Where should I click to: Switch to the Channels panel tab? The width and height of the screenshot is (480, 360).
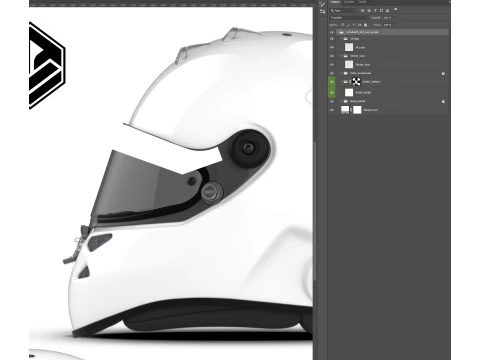point(349,2)
